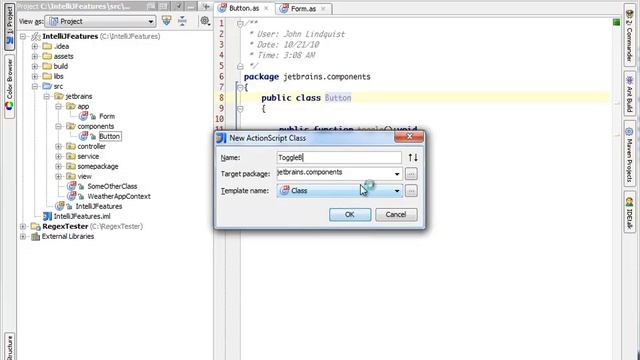The height and width of the screenshot is (360, 640).
Task: Open the Target package dropdown arrow
Action: click(397, 174)
